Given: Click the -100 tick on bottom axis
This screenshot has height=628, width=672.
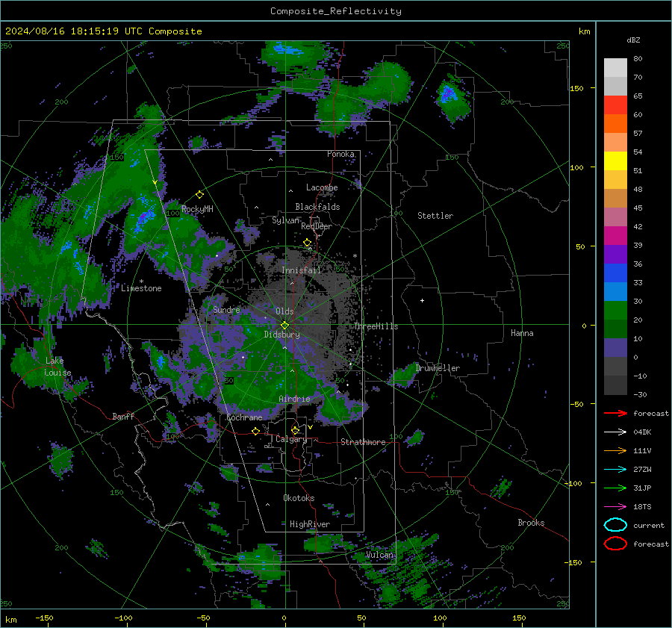Looking at the screenshot, I should (x=123, y=618).
